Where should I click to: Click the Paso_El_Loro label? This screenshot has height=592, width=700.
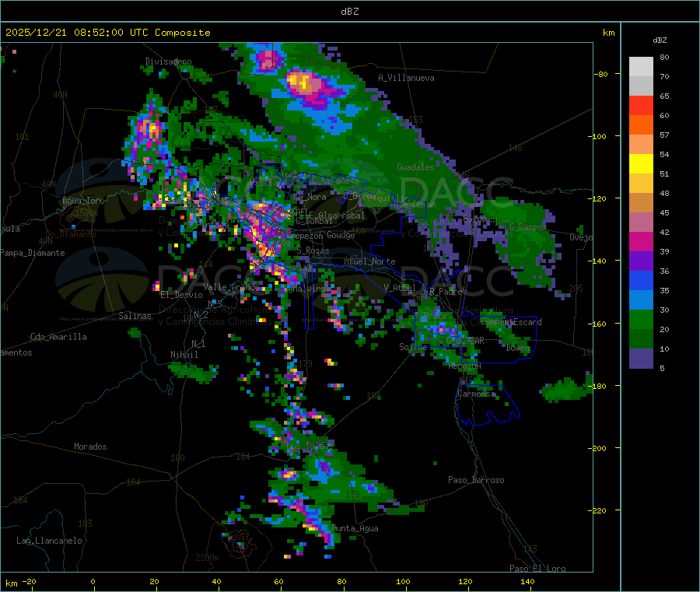point(537,569)
